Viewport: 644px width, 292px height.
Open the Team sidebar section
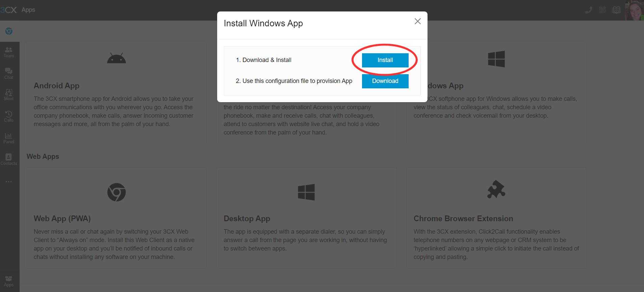click(9, 52)
